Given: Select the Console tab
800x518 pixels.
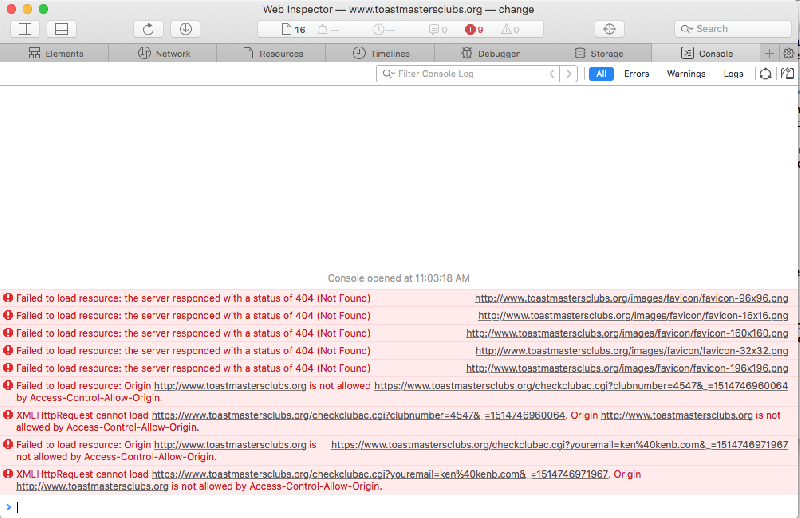Looking at the screenshot, I should point(706,53).
